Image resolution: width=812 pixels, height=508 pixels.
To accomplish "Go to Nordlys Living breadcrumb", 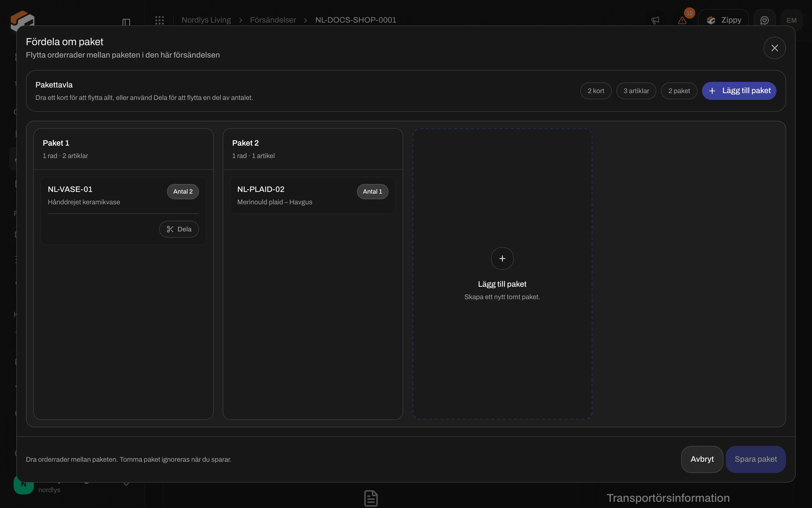I will click(206, 20).
